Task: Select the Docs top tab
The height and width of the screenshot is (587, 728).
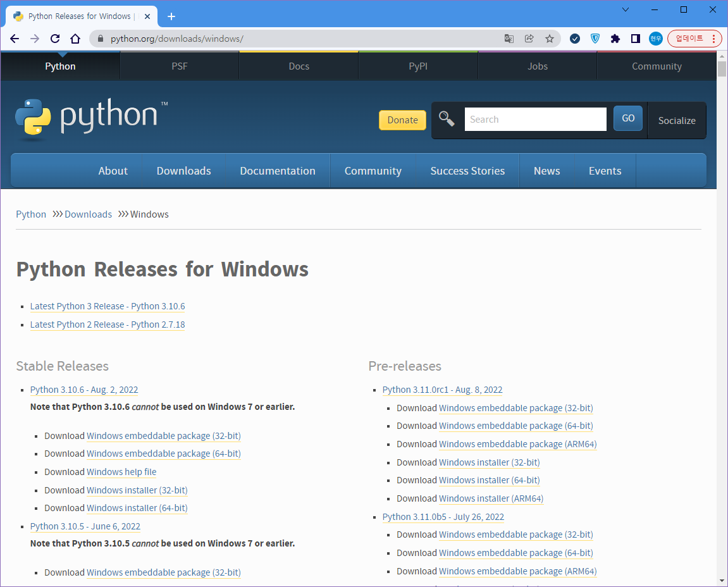Action: (x=299, y=66)
